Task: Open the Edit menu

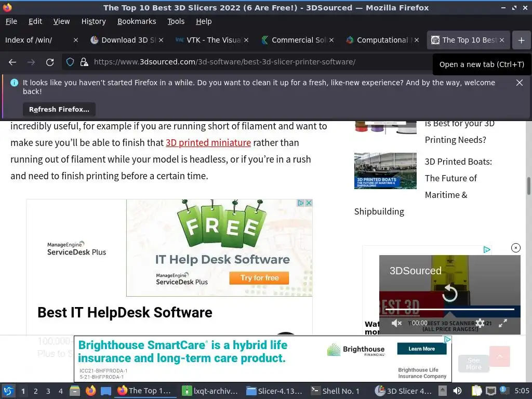Action: (x=35, y=21)
